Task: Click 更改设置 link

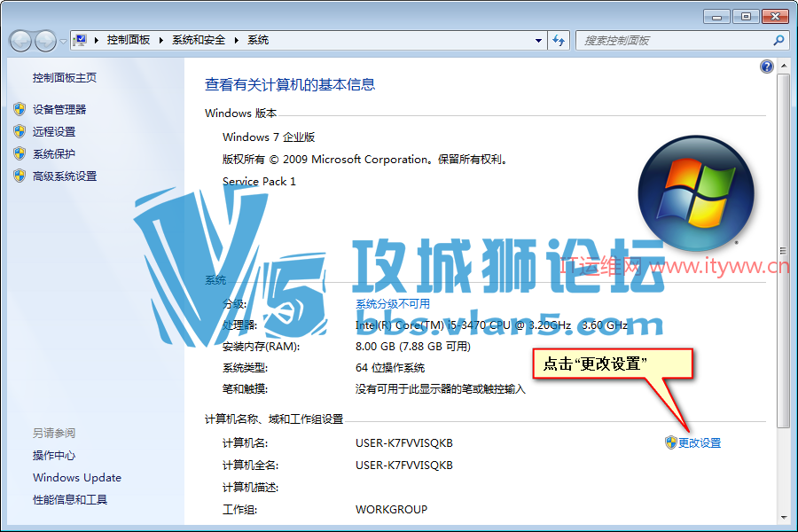Action: (700, 443)
